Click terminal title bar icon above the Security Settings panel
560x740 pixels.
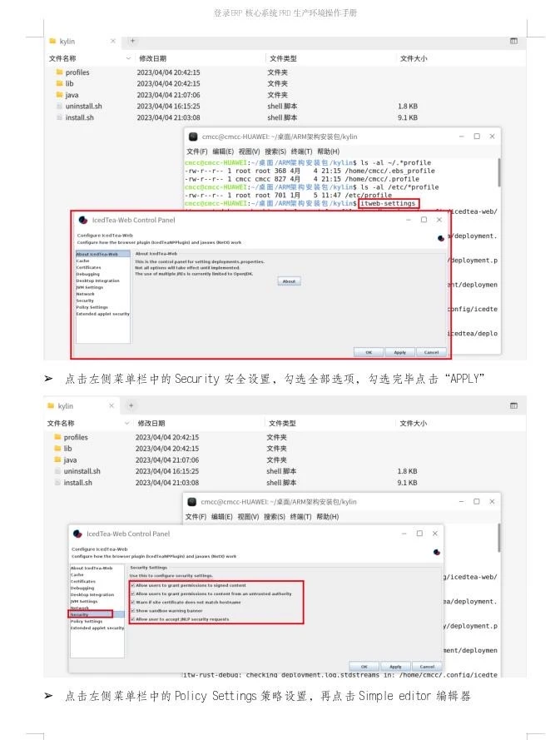[192, 502]
